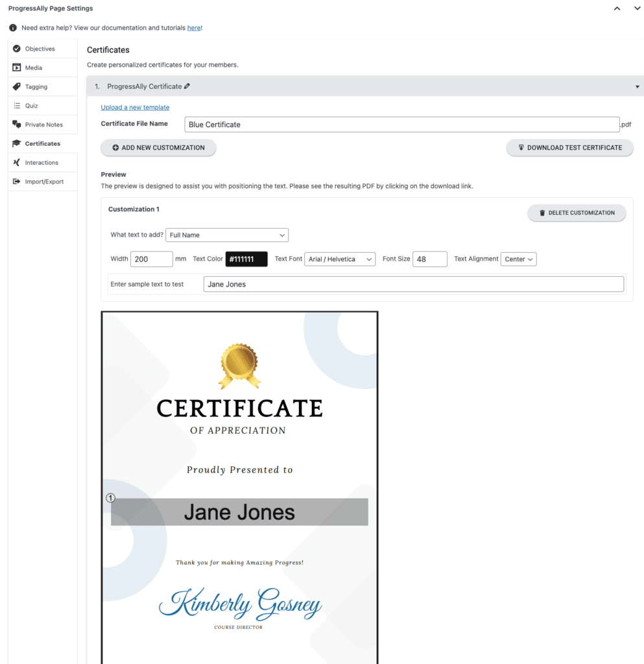The image size is (644, 664).
Task: Click Add New Customization button
Action: point(158,148)
